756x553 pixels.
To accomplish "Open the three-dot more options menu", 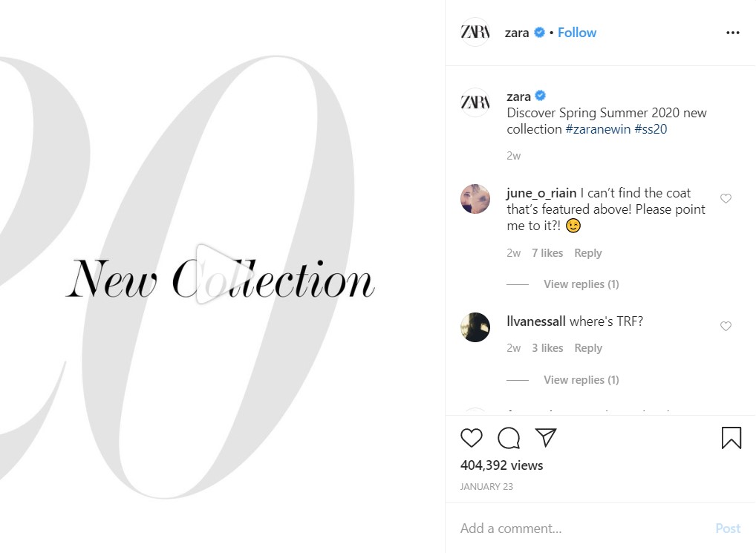I will (732, 32).
